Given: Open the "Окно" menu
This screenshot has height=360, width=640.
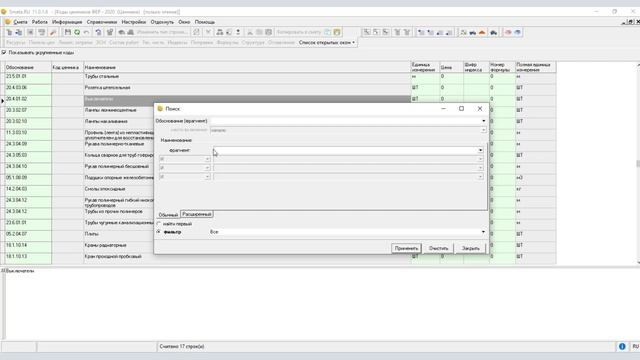Looking at the screenshot, I should click(x=184, y=22).
